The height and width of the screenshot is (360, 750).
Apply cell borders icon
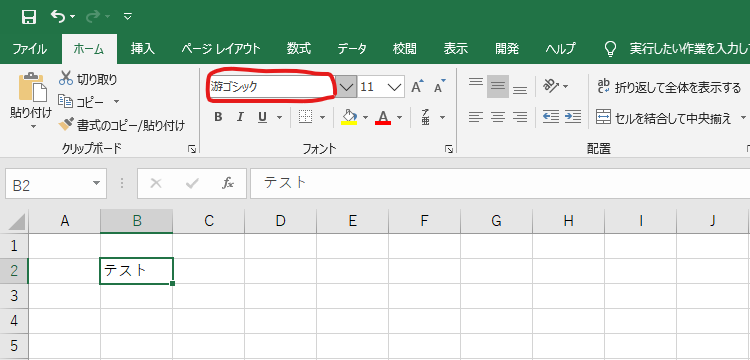(x=305, y=117)
